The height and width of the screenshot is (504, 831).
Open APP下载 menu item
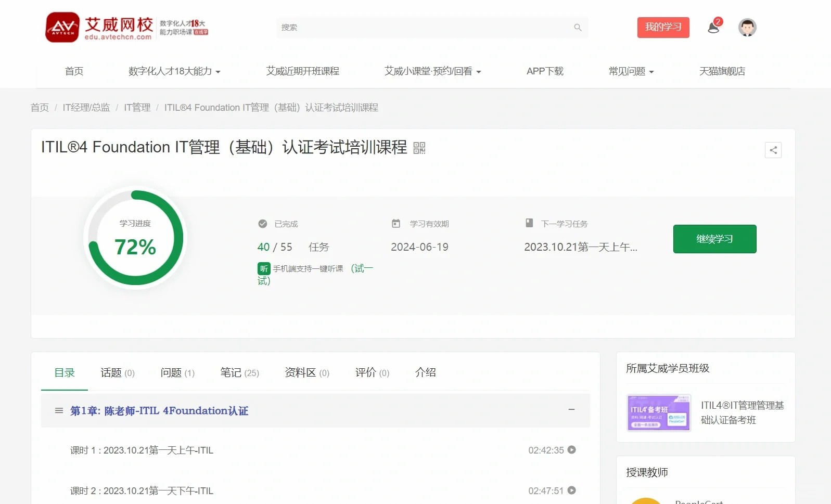coord(545,71)
